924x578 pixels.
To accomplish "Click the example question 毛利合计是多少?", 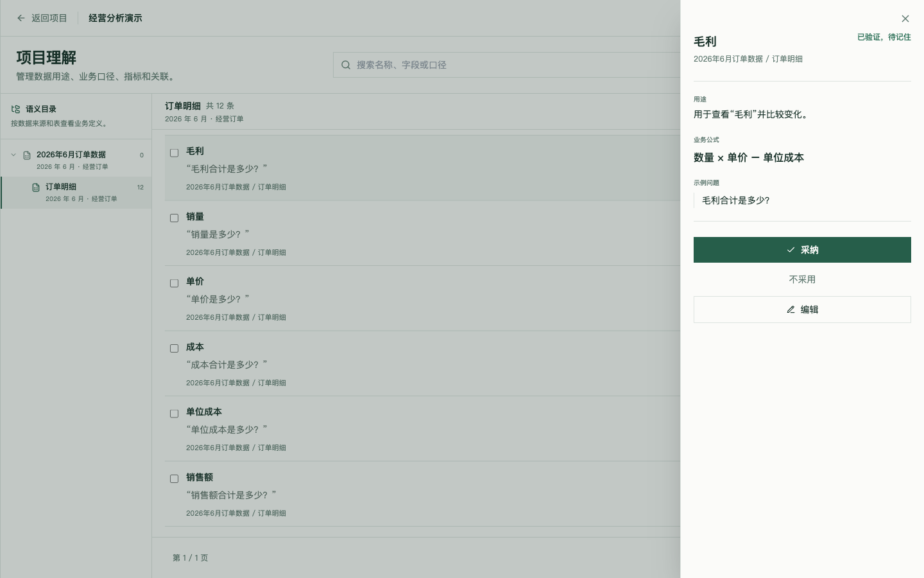I will (736, 200).
